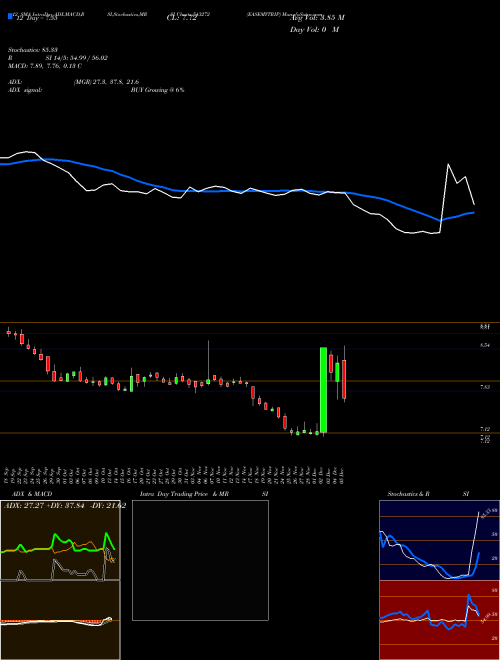Click the empty Intra Day Trading Price panel
The width and height of the screenshot is (500, 660).
coord(200,560)
